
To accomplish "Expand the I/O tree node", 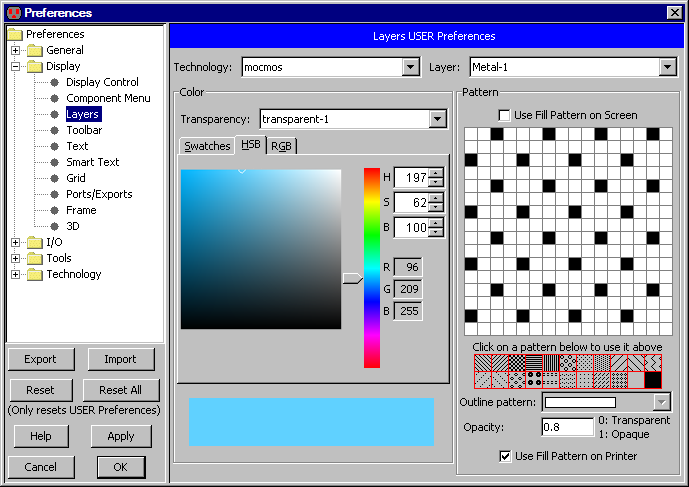I will click(15, 242).
